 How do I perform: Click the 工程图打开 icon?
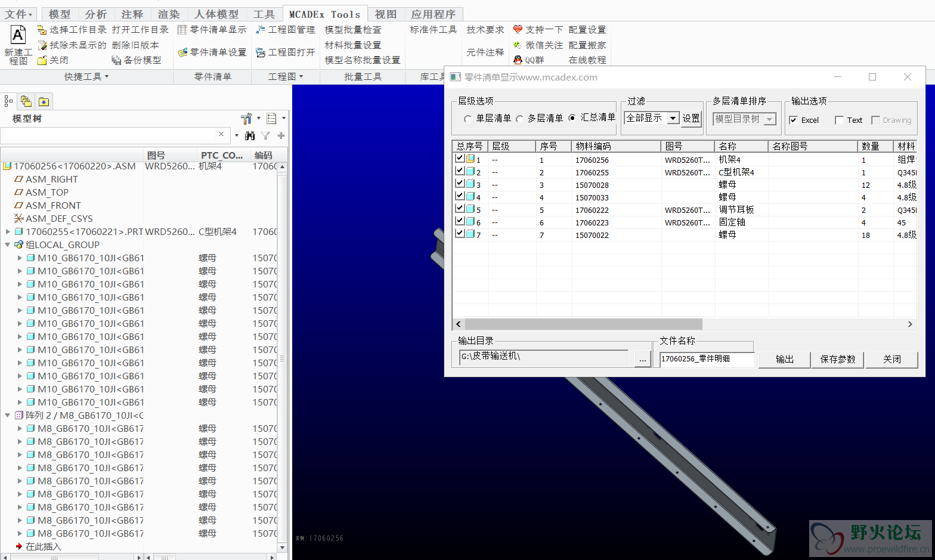pos(261,52)
